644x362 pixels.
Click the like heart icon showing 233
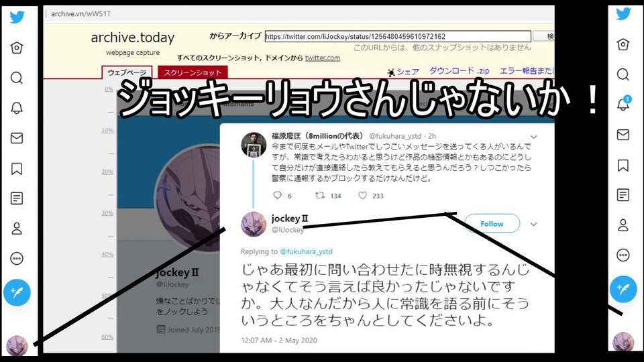pos(362,195)
